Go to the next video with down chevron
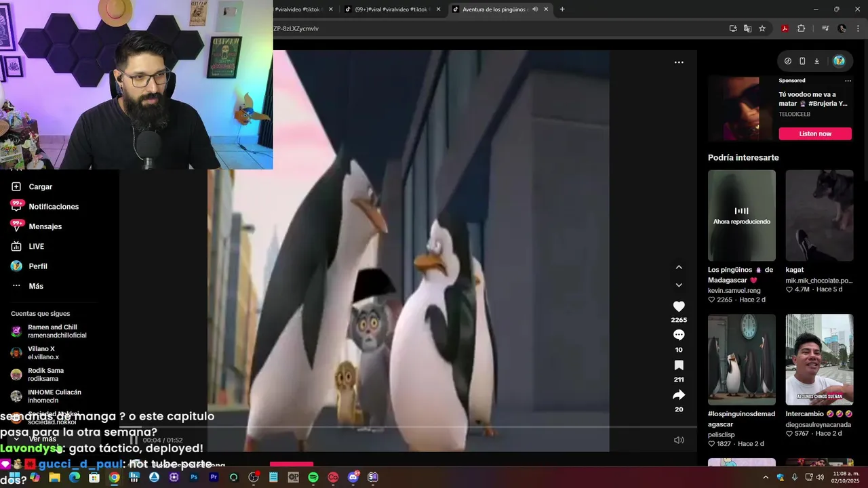Image resolution: width=868 pixels, height=488 pixels. tap(679, 285)
